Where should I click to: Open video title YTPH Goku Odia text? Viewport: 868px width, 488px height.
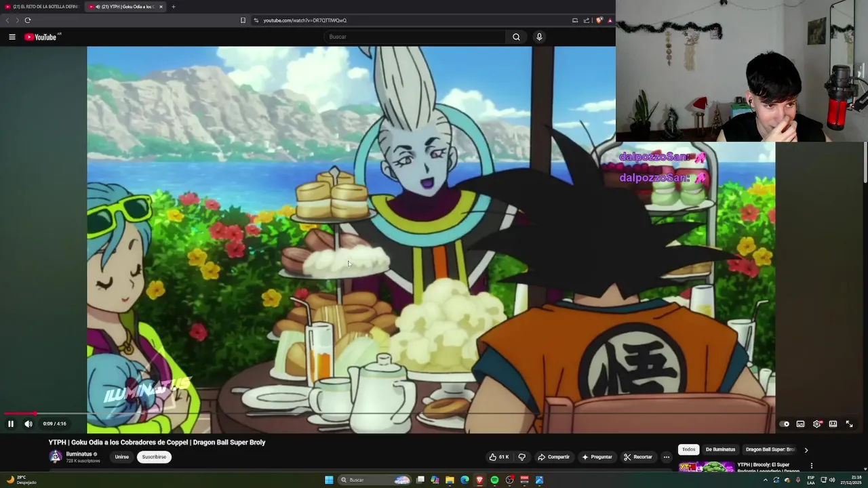point(157,443)
